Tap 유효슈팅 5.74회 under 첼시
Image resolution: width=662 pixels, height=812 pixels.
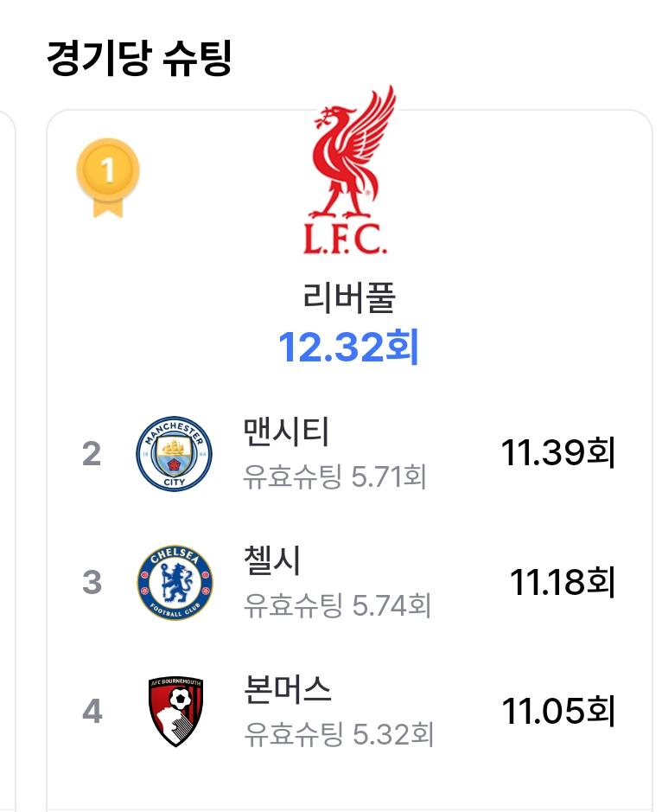[337, 605]
